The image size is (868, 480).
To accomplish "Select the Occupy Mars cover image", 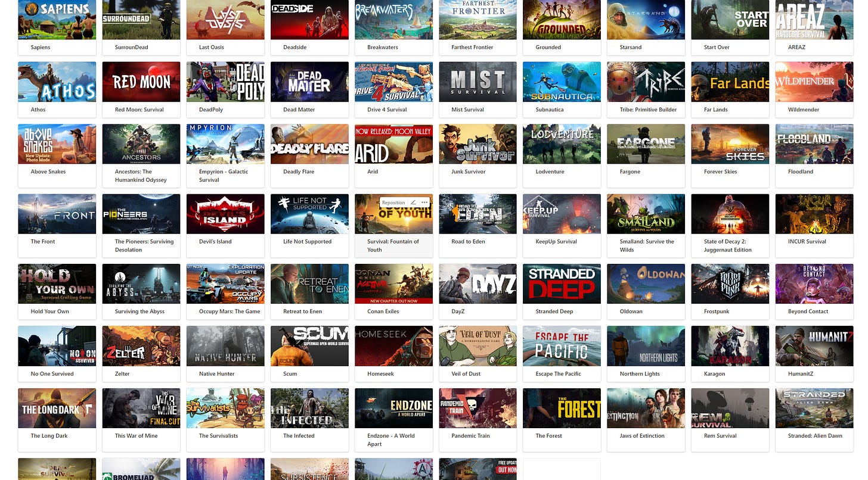I will (x=225, y=283).
